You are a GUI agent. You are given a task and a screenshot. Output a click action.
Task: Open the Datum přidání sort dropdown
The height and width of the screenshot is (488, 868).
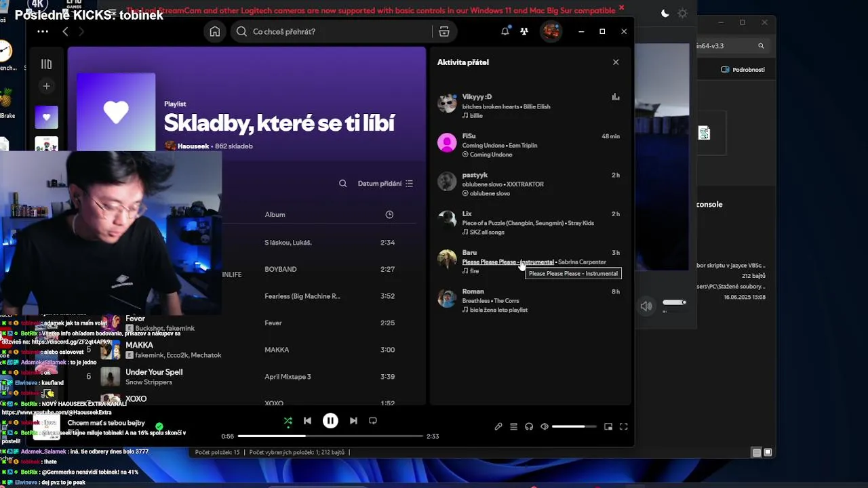[x=385, y=184]
